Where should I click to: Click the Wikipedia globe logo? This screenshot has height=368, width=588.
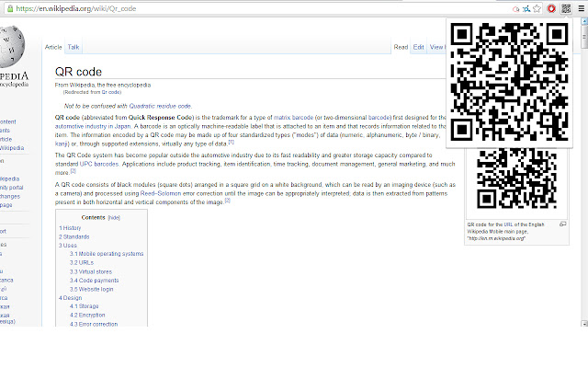pyautogui.click(x=12, y=47)
